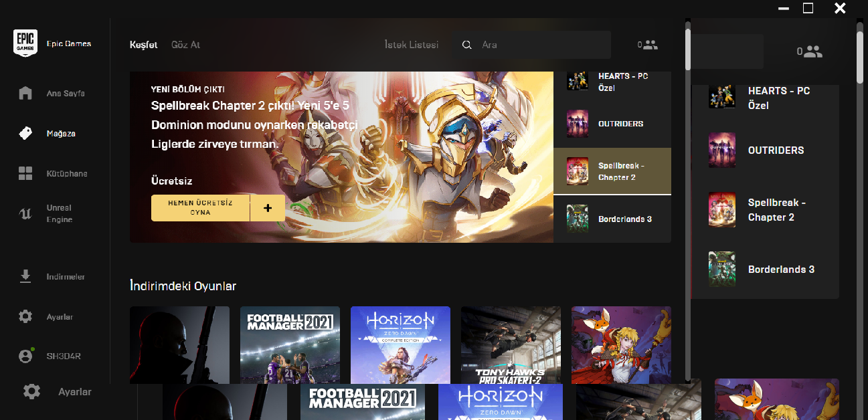Switch to the Keşfet tab

pyautogui.click(x=144, y=45)
